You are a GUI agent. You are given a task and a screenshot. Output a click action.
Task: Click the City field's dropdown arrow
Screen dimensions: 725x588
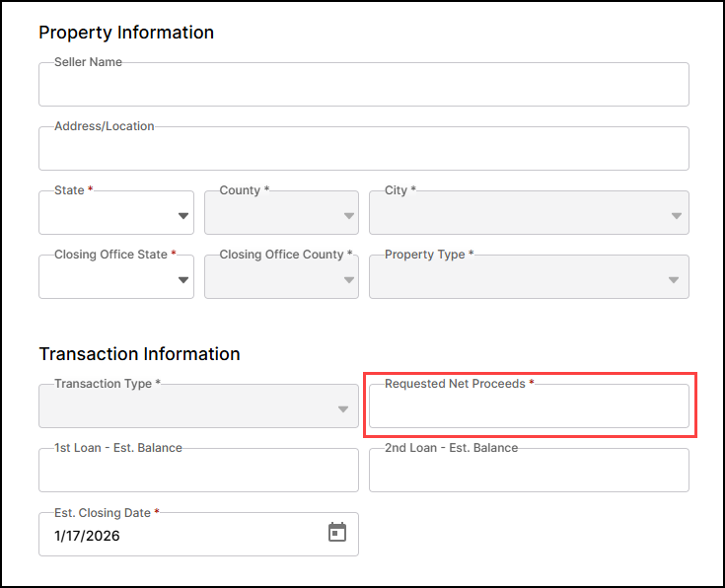pyautogui.click(x=677, y=216)
